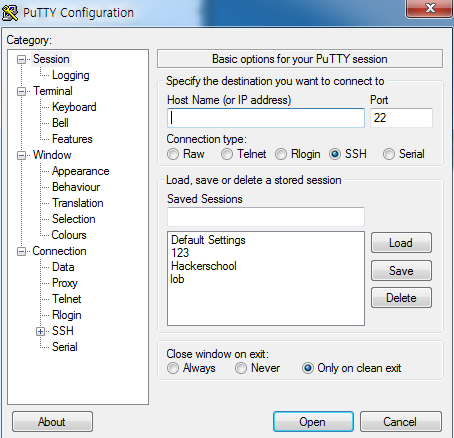Open the Proxy settings category
This screenshot has width=454, height=438.
tap(65, 283)
